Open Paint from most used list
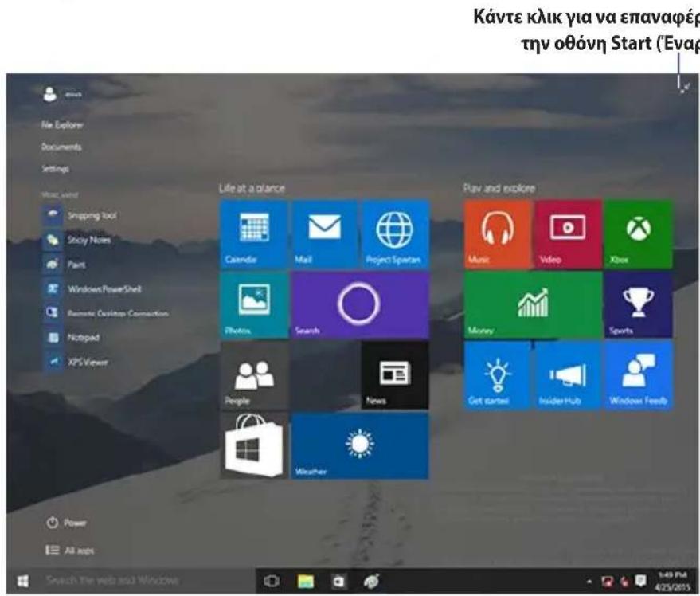The width and height of the screenshot is (700, 596). (65, 265)
